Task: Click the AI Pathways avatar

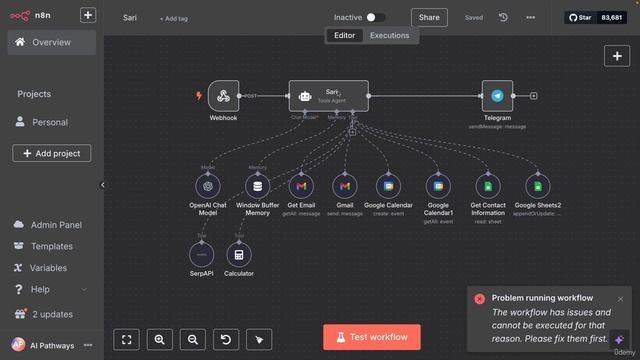Action: [x=18, y=344]
